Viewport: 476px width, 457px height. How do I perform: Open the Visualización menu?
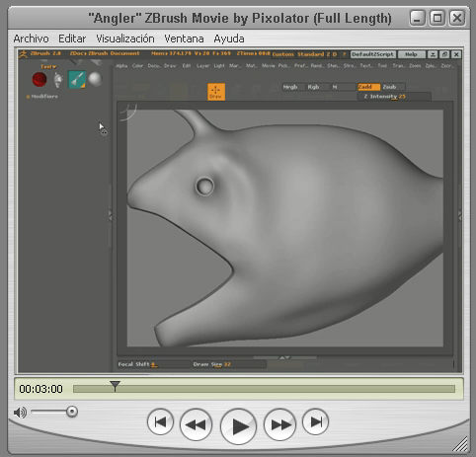pos(125,38)
